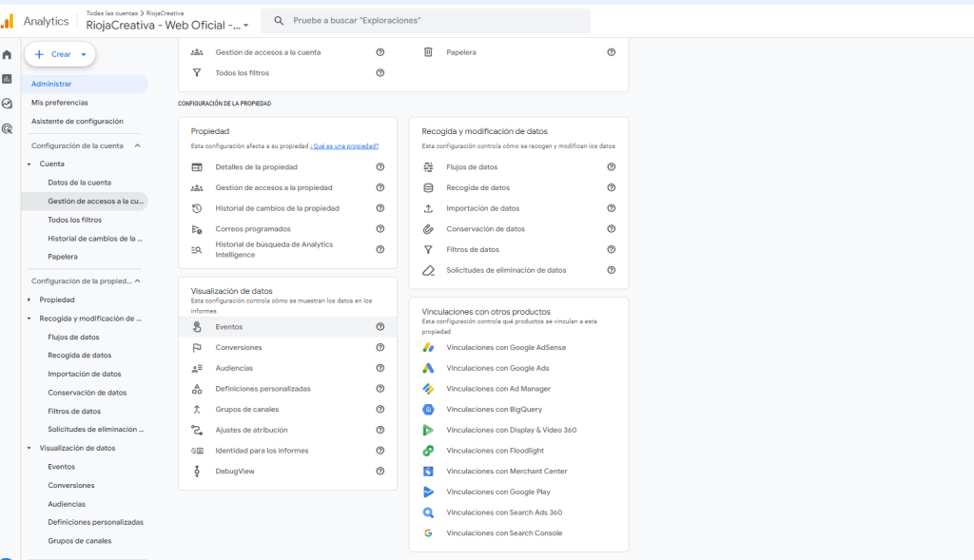The image size is (974, 560).
Task: Collapse the Cuenta tree node
Action: 29,164
